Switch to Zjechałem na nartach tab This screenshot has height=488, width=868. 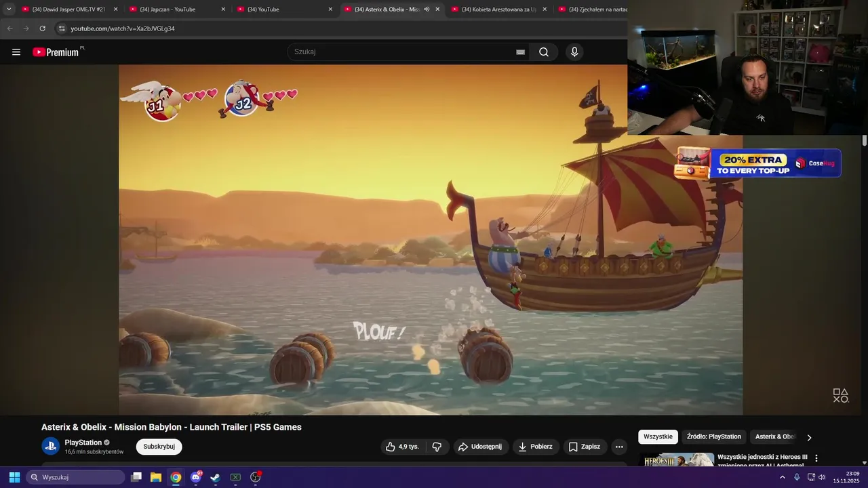[591, 9]
